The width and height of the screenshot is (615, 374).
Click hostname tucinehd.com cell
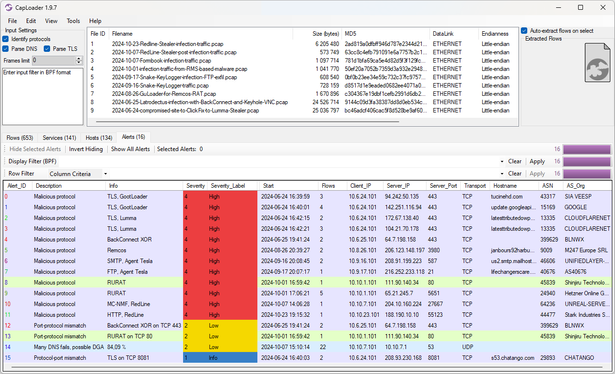pos(506,196)
